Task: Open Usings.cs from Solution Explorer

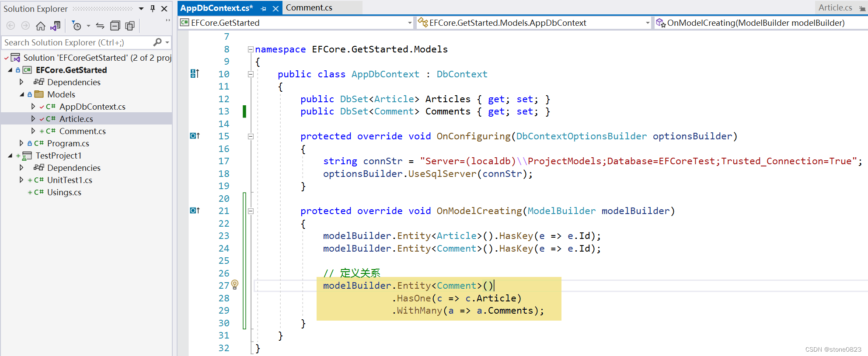Action: pyautogui.click(x=64, y=192)
